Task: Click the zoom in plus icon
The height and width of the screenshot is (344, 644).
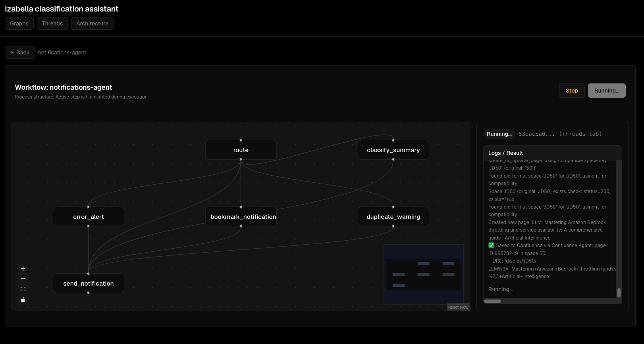Action: coord(23,269)
